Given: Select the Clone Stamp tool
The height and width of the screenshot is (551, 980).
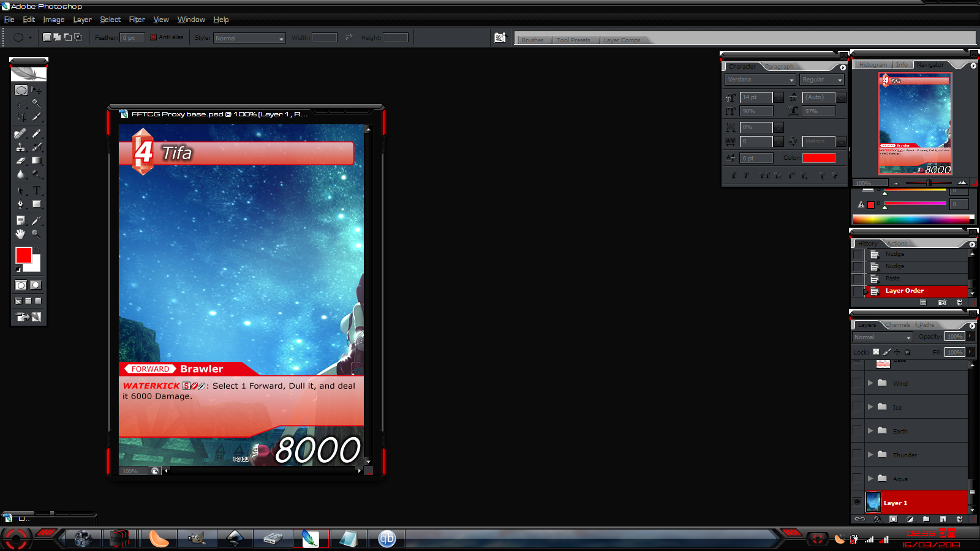Looking at the screenshot, I should pos(21,147).
